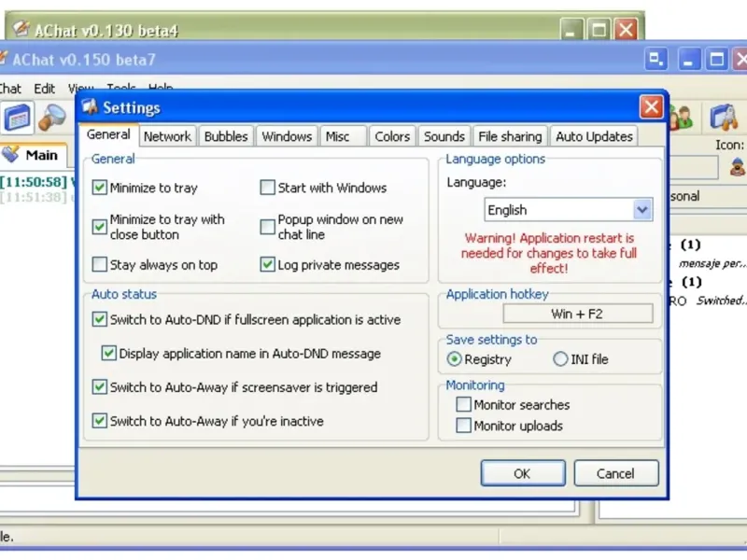Disable Log private messages
747x560 pixels.
[x=267, y=264]
